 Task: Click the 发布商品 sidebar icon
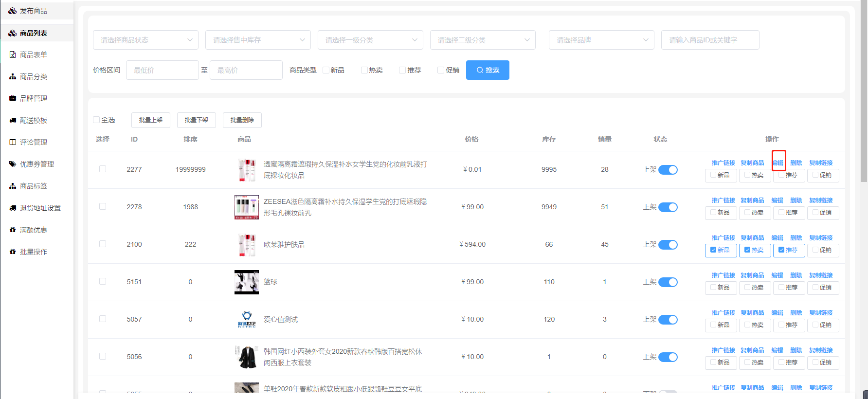pyautogui.click(x=13, y=11)
